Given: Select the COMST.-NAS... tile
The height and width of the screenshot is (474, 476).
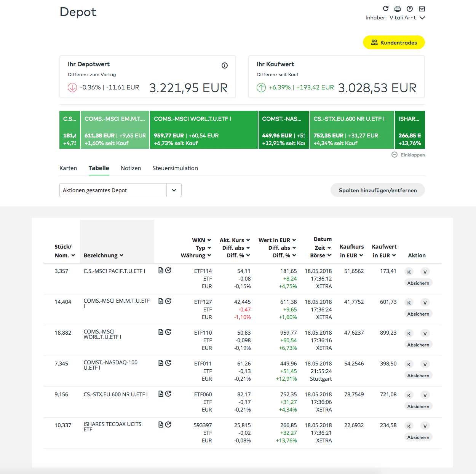Looking at the screenshot, I should [284, 130].
